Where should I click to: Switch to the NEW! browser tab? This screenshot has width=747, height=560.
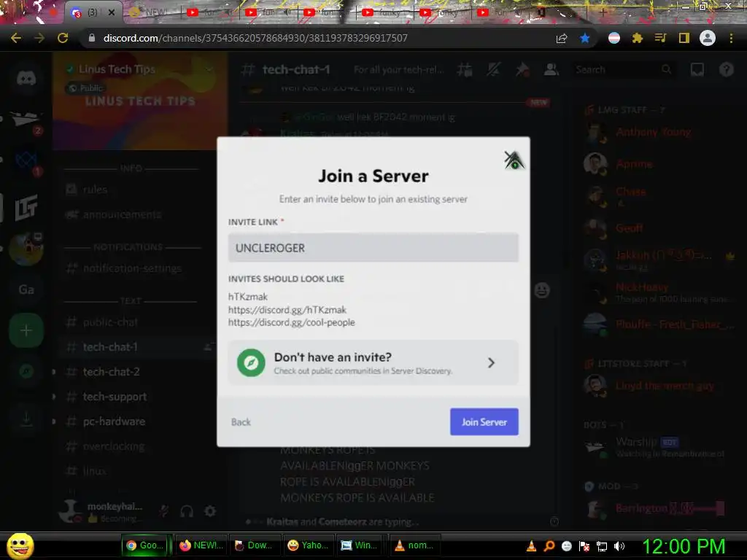point(150,12)
